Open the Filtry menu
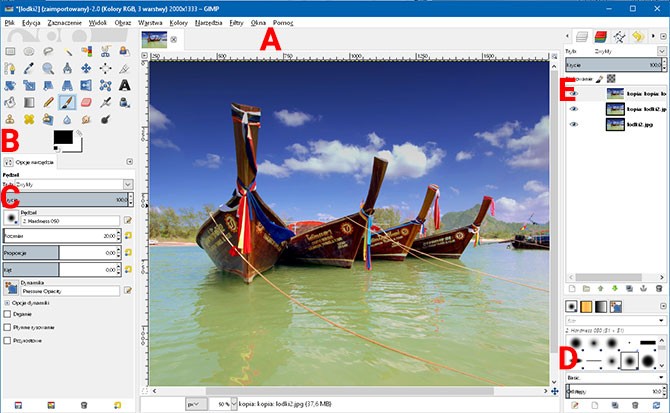Screen dimensions: 670x413 click(x=236, y=23)
